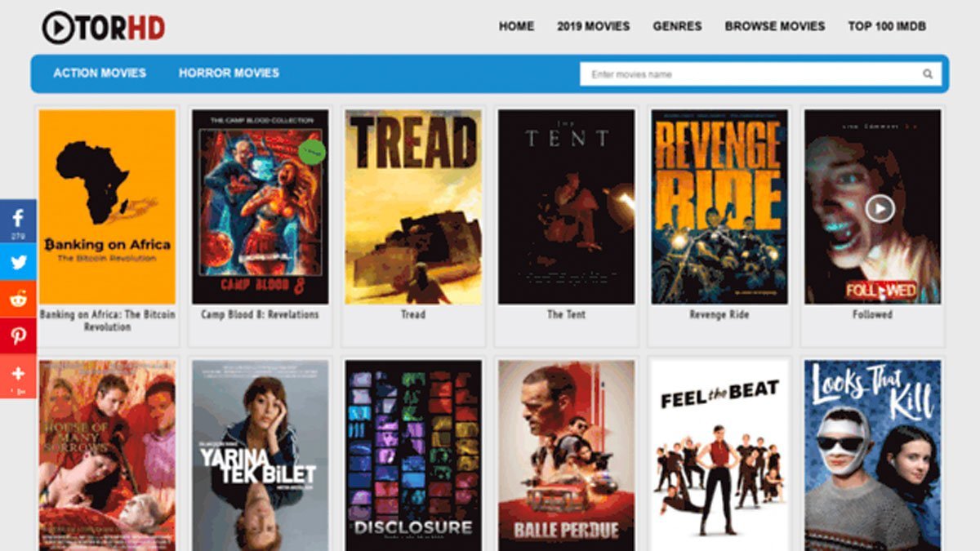Open the Top 100 IMDB list
980x551 pixels.
(x=887, y=26)
